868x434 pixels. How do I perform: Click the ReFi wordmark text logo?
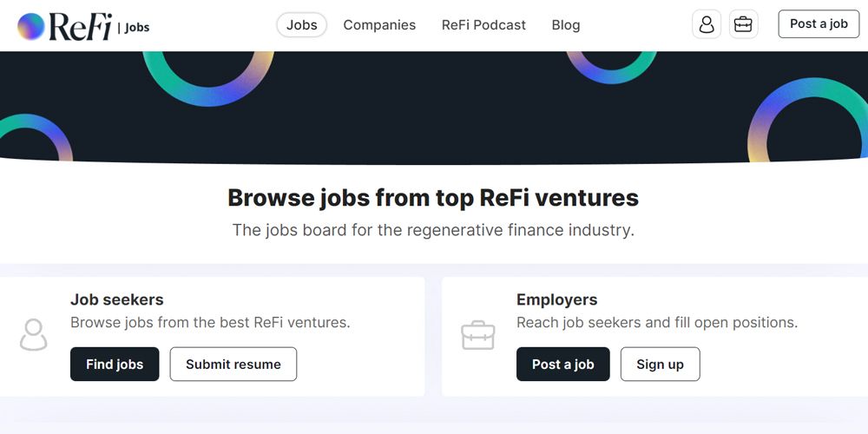[x=81, y=26]
